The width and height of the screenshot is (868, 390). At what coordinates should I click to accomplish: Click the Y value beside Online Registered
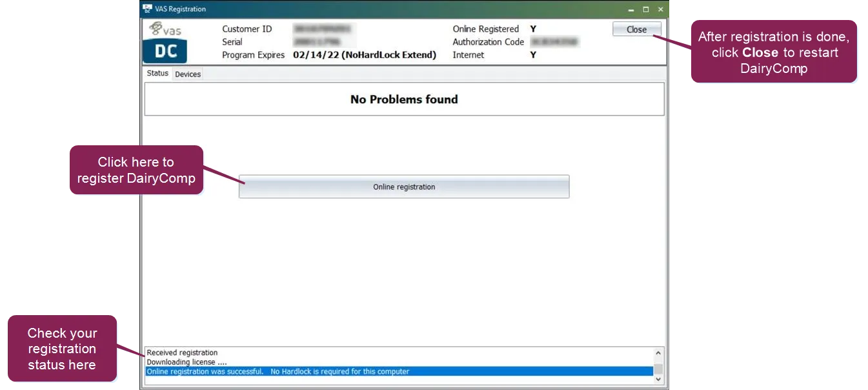pyautogui.click(x=533, y=29)
